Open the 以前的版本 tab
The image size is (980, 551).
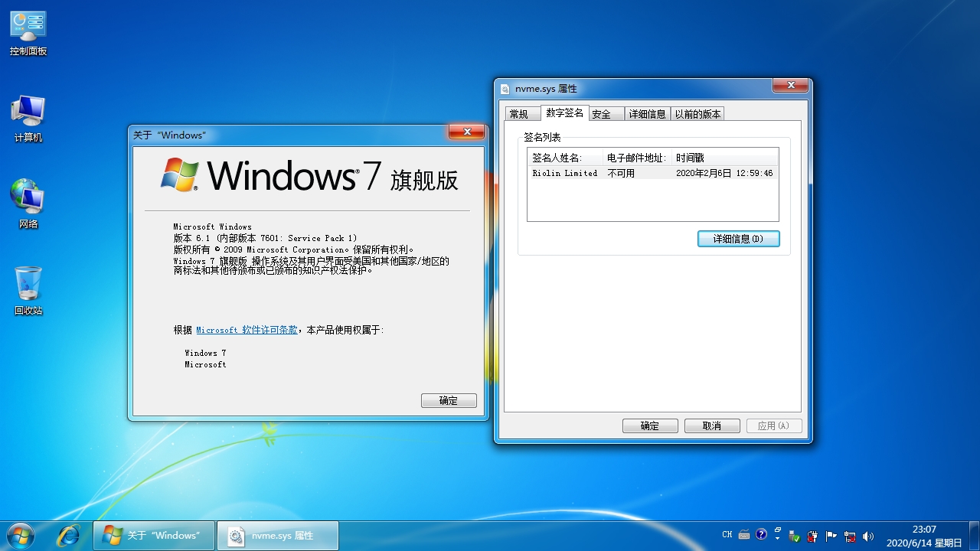pos(697,114)
